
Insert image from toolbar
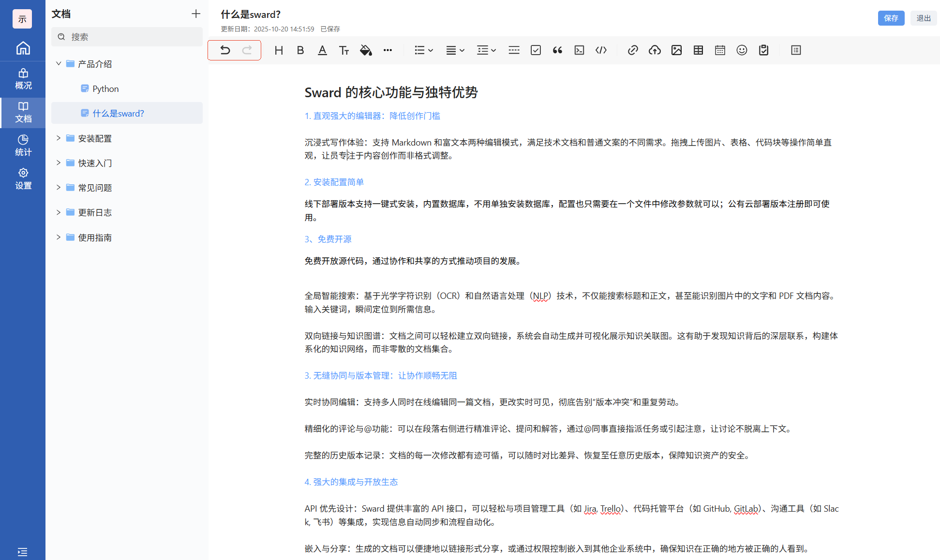click(x=676, y=50)
